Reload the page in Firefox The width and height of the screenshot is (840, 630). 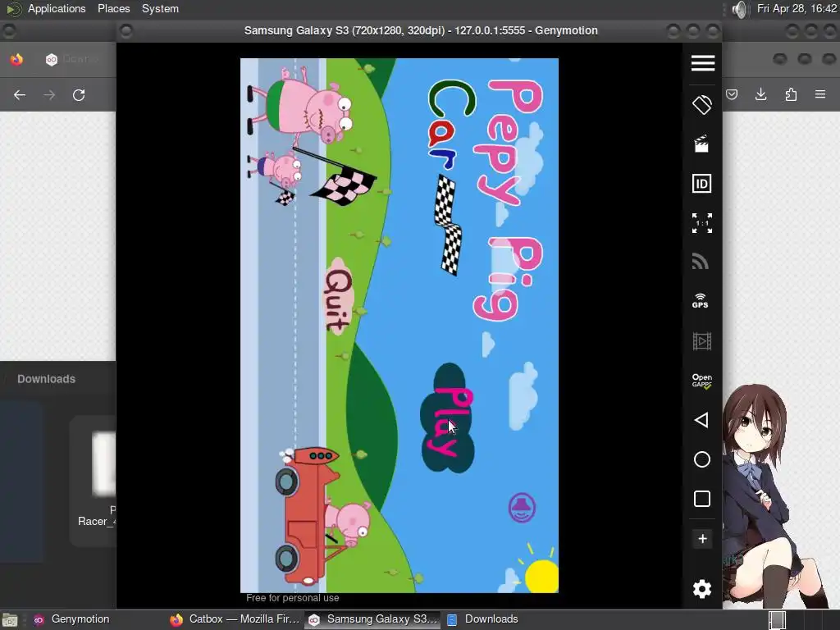click(79, 95)
